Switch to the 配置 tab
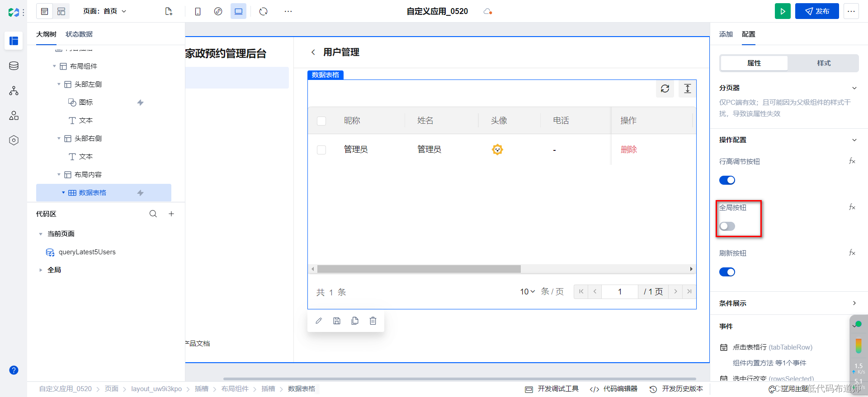The height and width of the screenshot is (397, 868). 749,34
